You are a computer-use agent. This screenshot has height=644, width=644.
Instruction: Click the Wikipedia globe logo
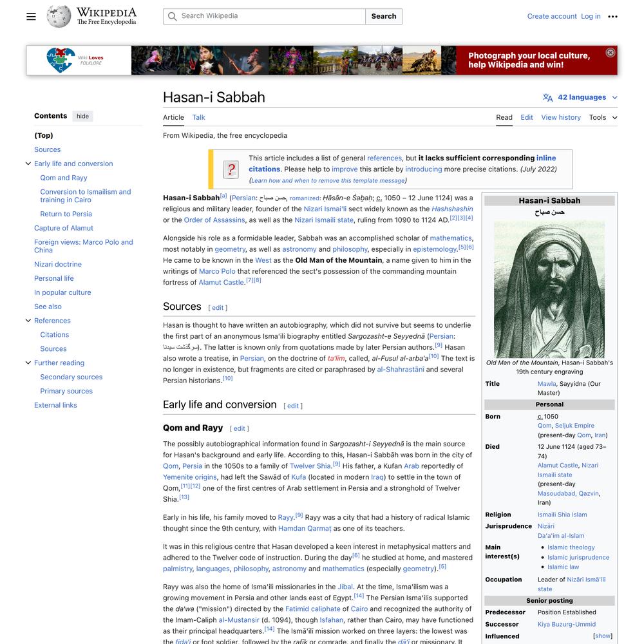coord(59,17)
